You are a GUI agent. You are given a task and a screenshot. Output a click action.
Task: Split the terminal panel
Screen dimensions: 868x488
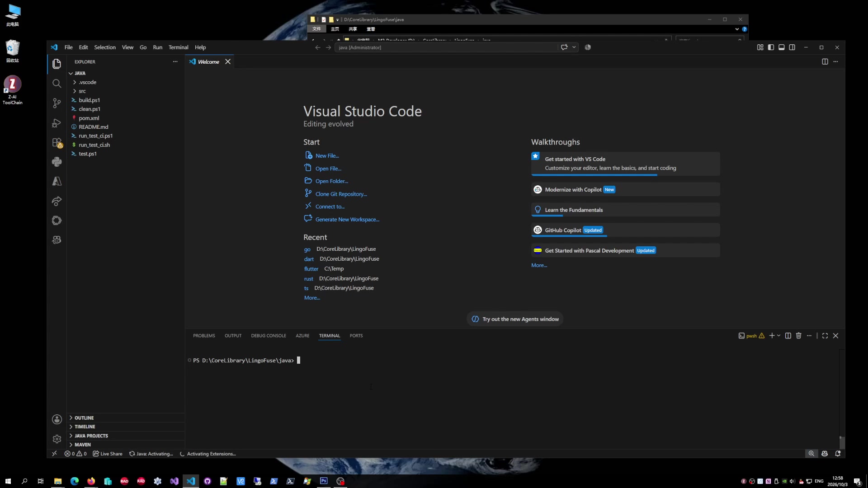[788, 336]
